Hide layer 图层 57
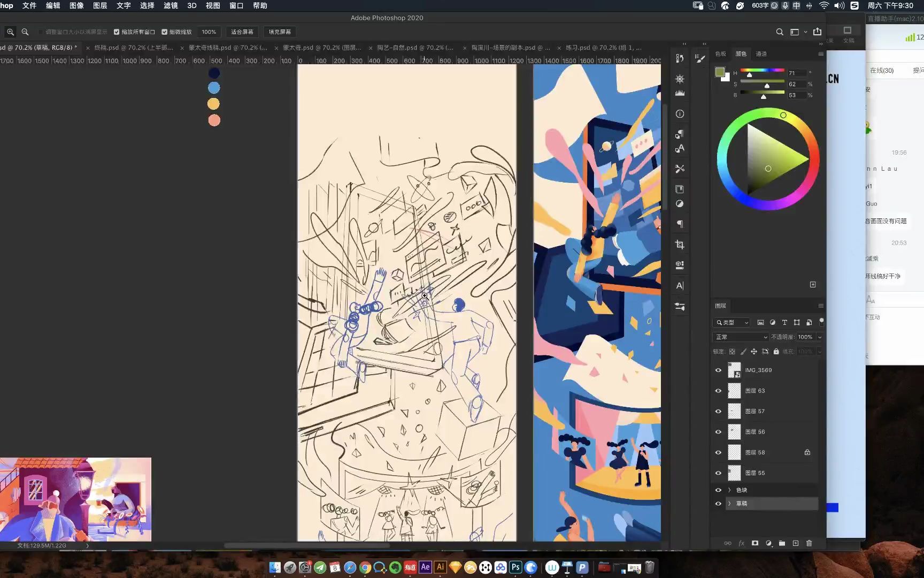This screenshot has height=578, width=924. click(718, 412)
